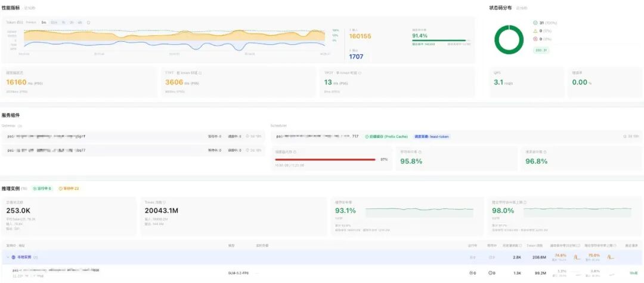644x283 pixels.
Task: Click the 99.2M cell in instance row
Action: pos(540,273)
